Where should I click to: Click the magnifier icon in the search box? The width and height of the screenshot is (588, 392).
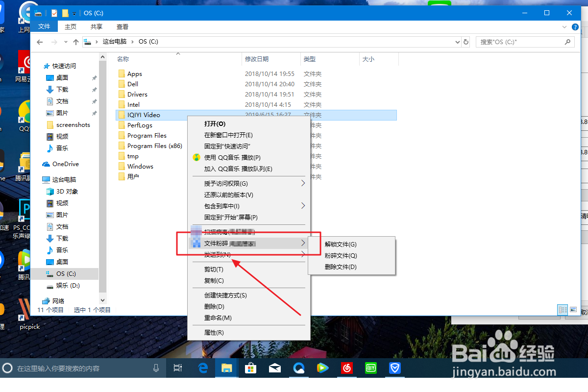(568, 42)
